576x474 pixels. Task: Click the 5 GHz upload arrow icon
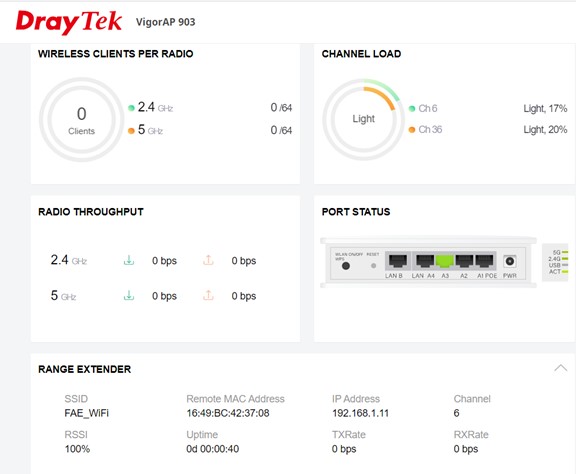pos(208,295)
